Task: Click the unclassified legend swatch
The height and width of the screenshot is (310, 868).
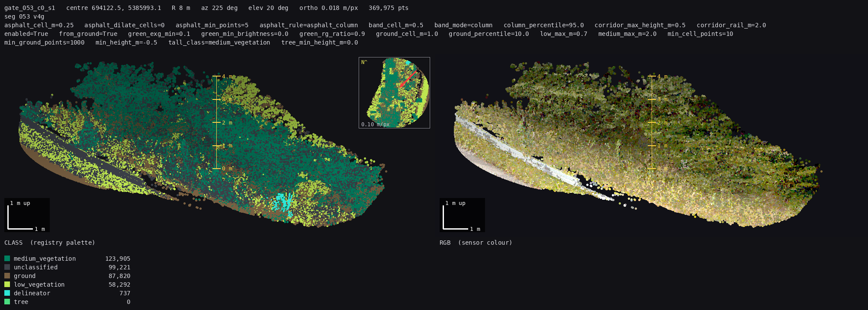Action: (x=7, y=267)
